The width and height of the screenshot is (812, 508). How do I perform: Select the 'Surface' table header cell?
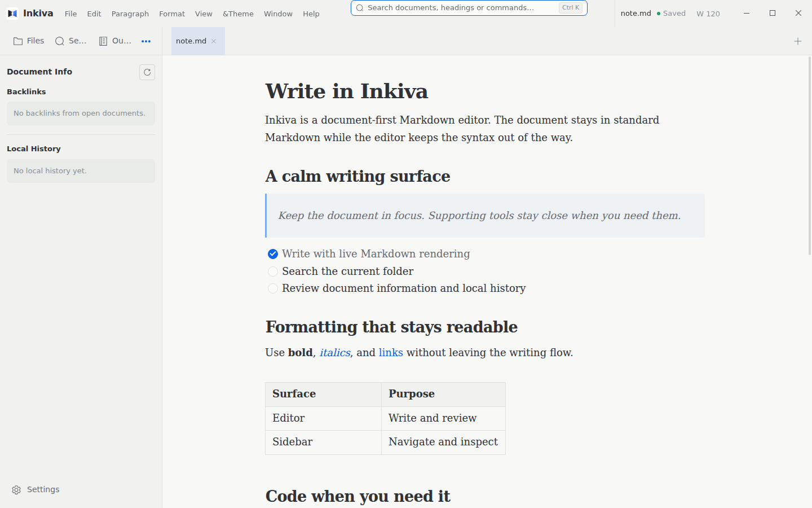coord(324,395)
